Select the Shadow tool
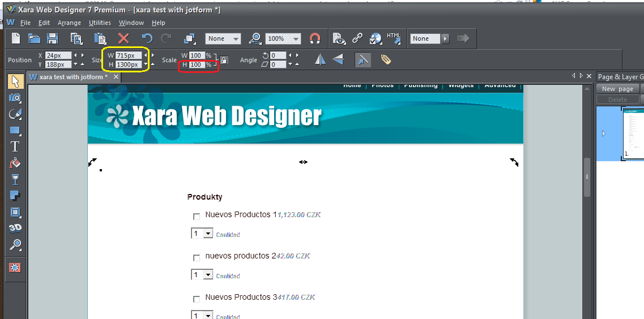This screenshot has width=644, height=319. (15, 196)
